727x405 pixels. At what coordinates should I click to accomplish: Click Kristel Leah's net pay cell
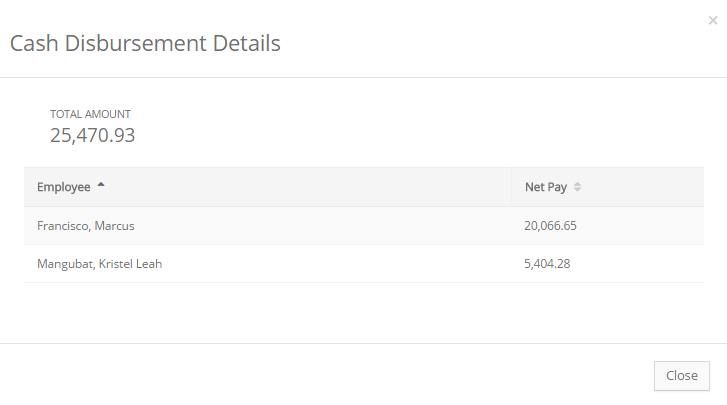tap(607, 264)
